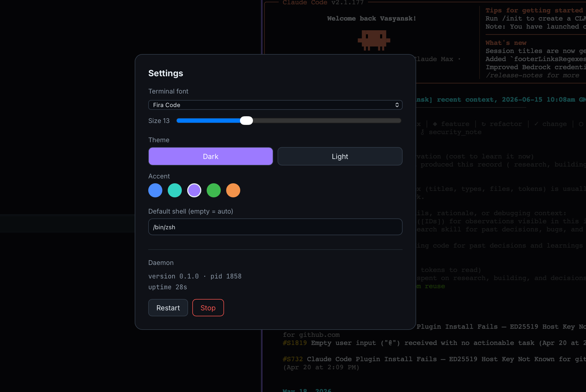The height and width of the screenshot is (392, 586).
Task: Restart the daemon with the Restart button
Action: (x=168, y=308)
